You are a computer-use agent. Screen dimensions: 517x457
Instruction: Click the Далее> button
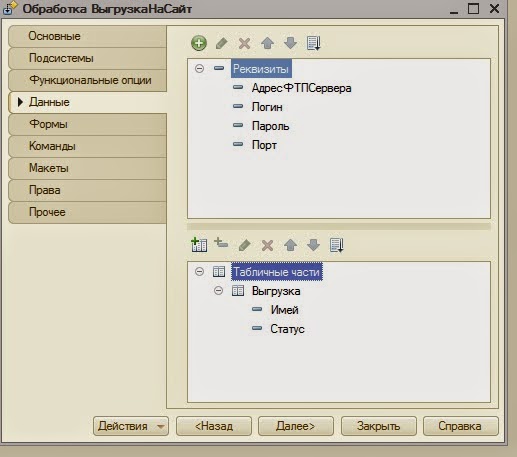296,426
